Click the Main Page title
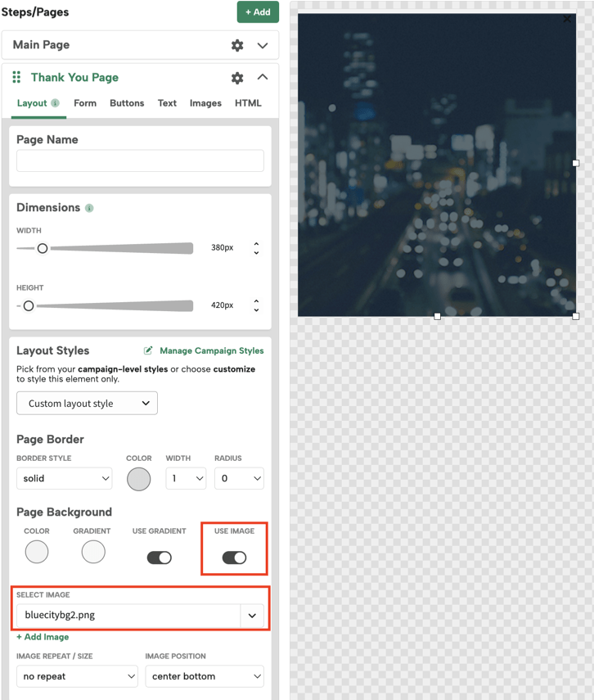This screenshot has height=700, width=594. (x=41, y=45)
